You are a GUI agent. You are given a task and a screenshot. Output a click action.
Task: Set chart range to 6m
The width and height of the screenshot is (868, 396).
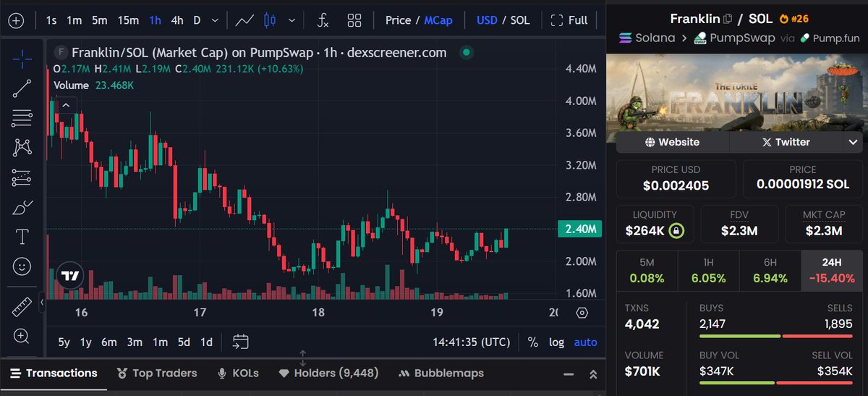(x=109, y=342)
